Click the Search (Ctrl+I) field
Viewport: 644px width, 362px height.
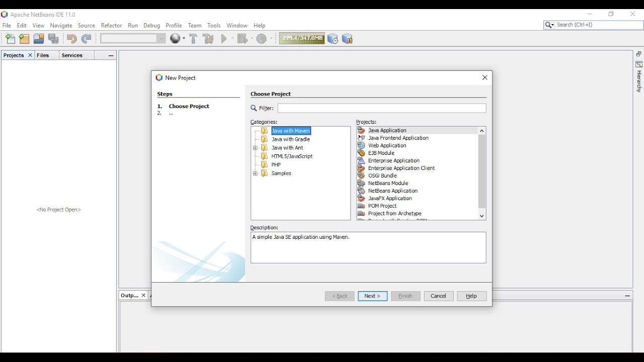tap(599, 25)
